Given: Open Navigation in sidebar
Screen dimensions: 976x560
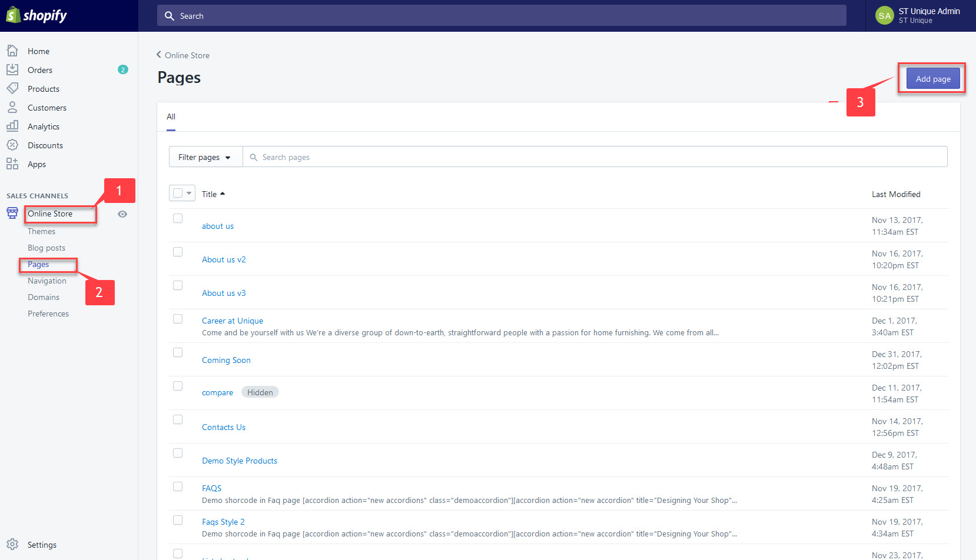Looking at the screenshot, I should click(47, 281).
